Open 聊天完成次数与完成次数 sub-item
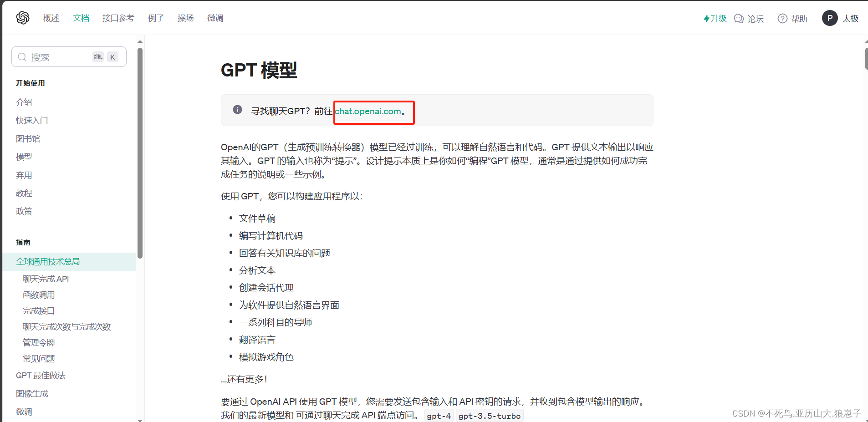This screenshot has height=422, width=868. pos(67,326)
